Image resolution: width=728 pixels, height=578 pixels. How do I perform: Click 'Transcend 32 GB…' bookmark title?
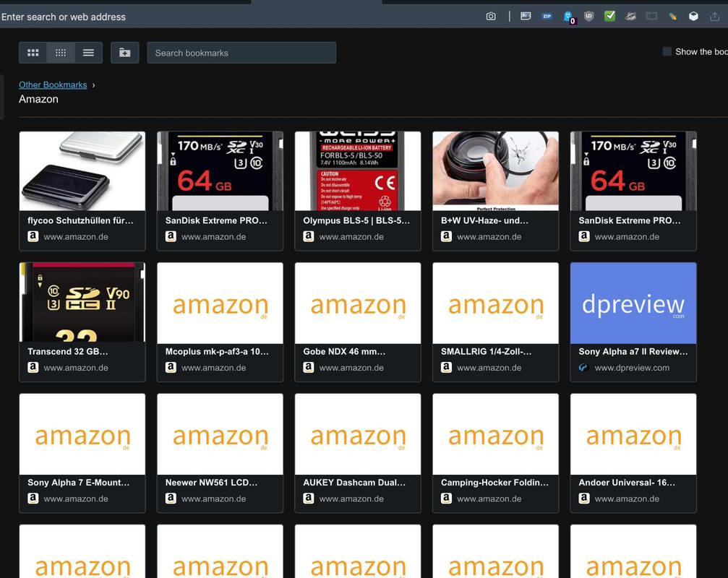(68, 352)
